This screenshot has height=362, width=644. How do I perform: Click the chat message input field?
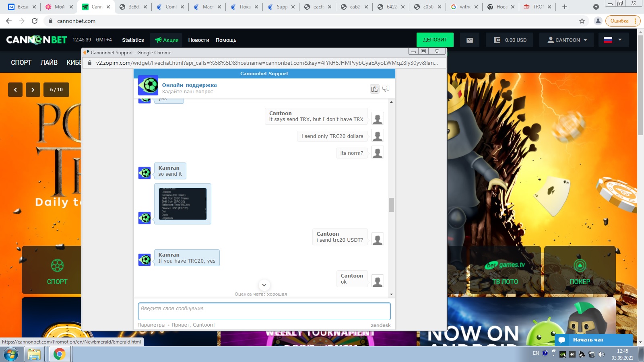coord(264,311)
